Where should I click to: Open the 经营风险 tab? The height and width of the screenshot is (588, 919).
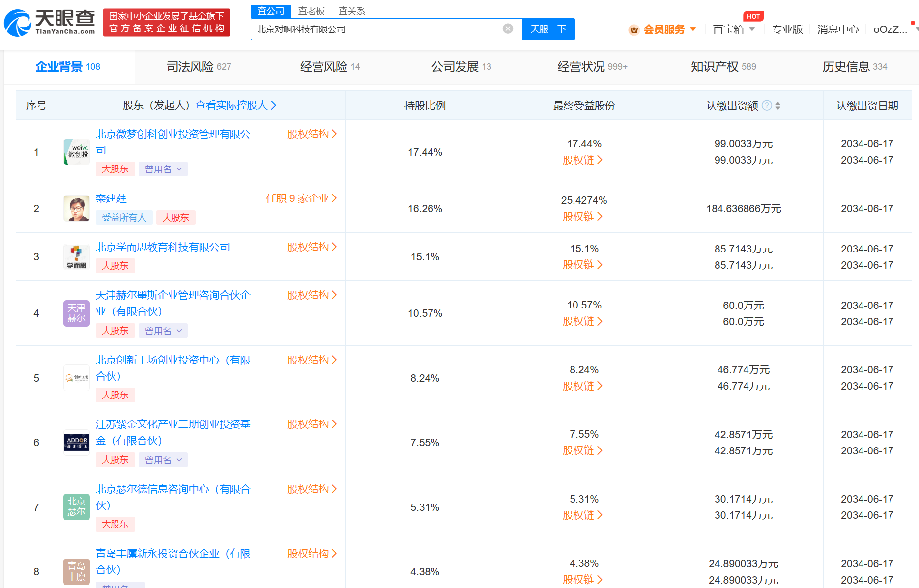(x=330, y=67)
